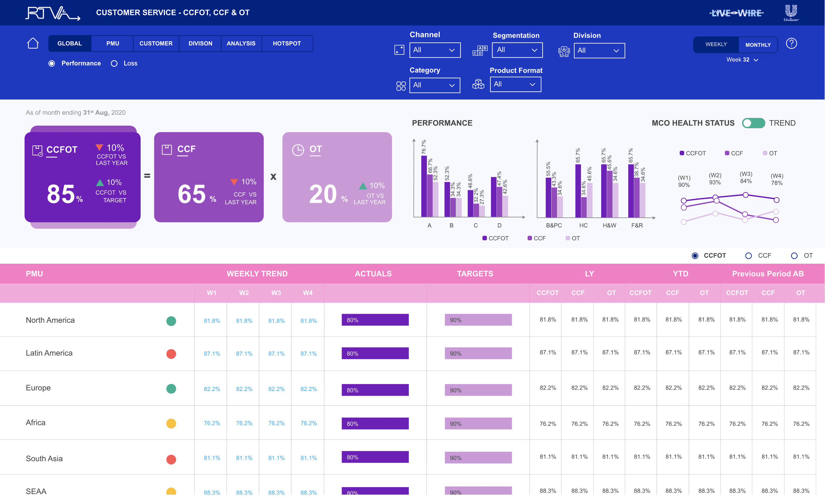Image resolution: width=825 pixels, height=504 pixels.
Task: Click the CCF card box icon
Action: tap(167, 150)
